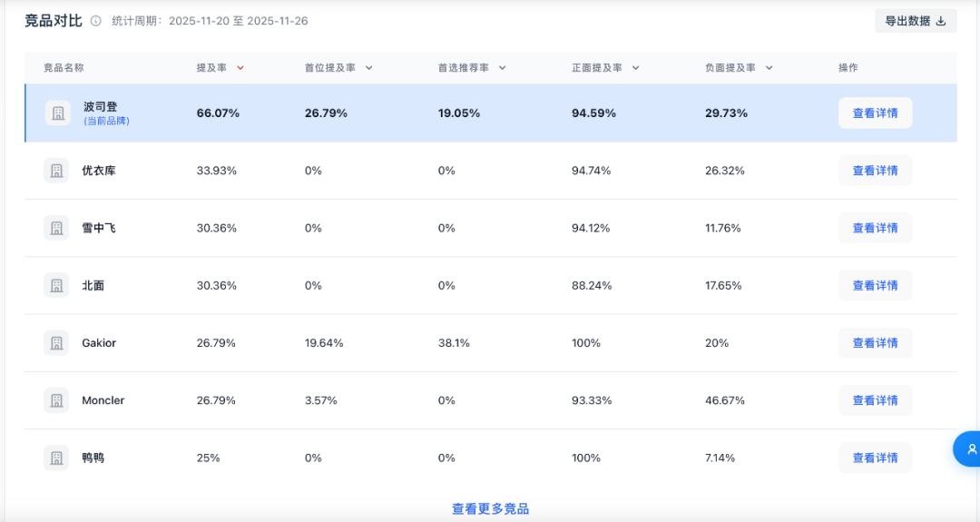Click the 竞品名称 column header
Screen dimensions: 980x522
click(x=64, y=67)
